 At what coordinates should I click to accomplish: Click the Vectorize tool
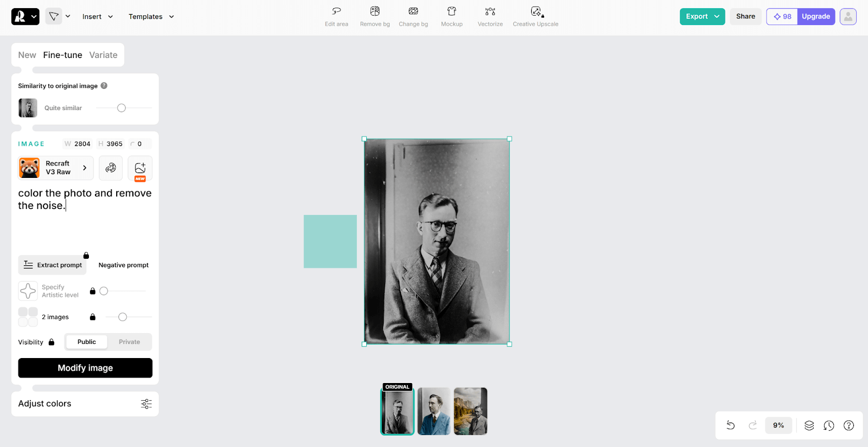[490, 17]
